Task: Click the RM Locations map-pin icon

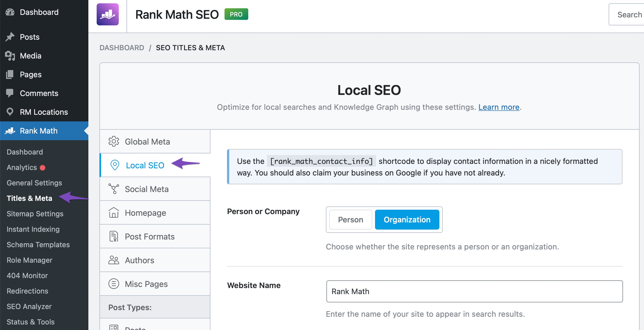Action: pos(10,112)
